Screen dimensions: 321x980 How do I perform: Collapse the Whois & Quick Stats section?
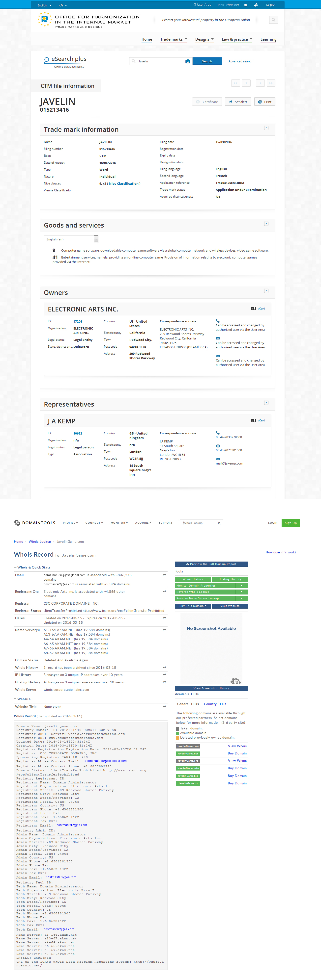[15, 567]
